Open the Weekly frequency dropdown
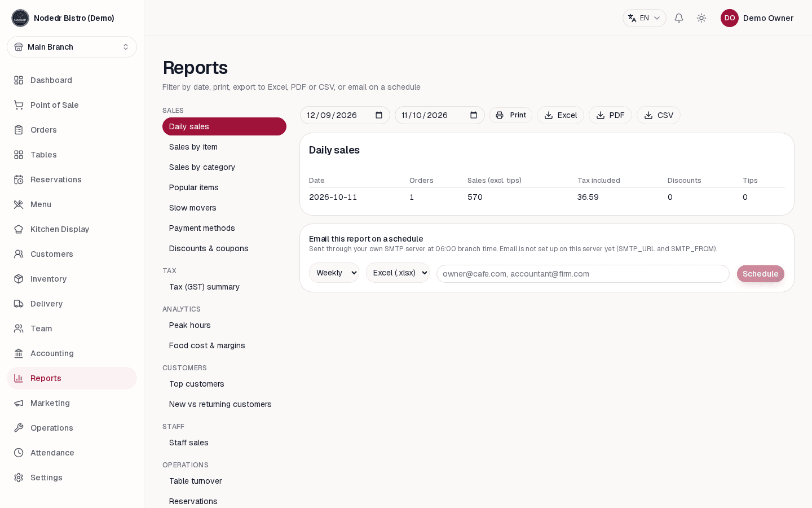Screen dimensions: 812x508 click(x=334, y=273)
